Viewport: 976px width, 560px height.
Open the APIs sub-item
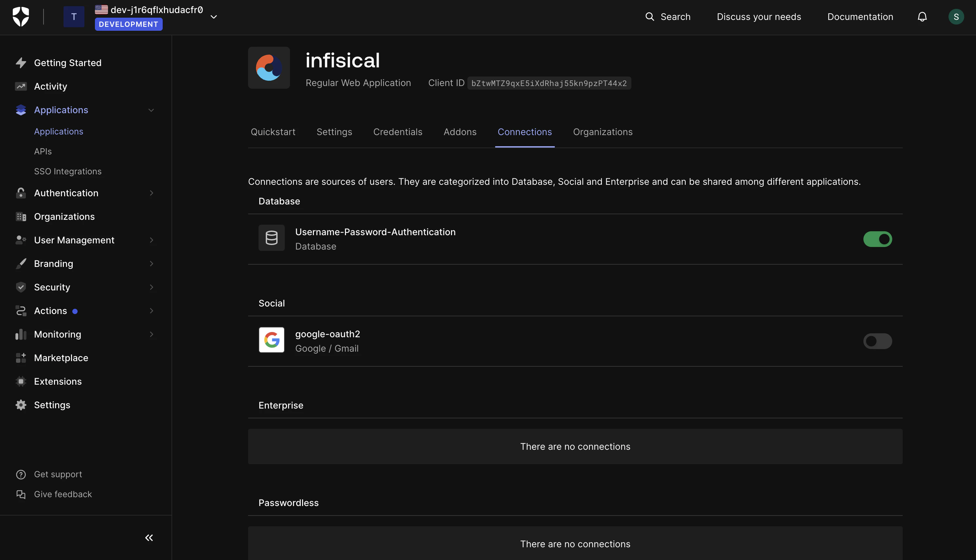(43, 151)
